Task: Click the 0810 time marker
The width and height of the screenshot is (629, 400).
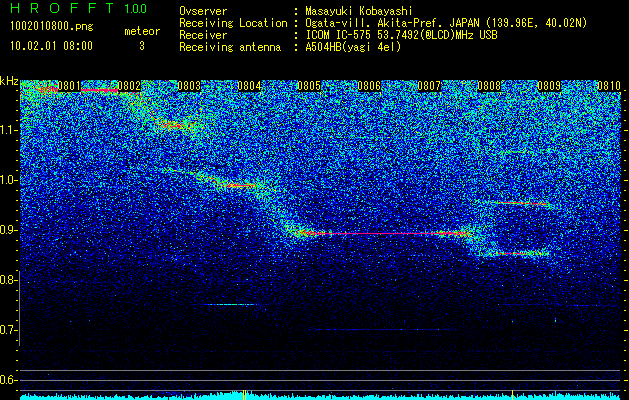Action: click(x=609, y=86)
